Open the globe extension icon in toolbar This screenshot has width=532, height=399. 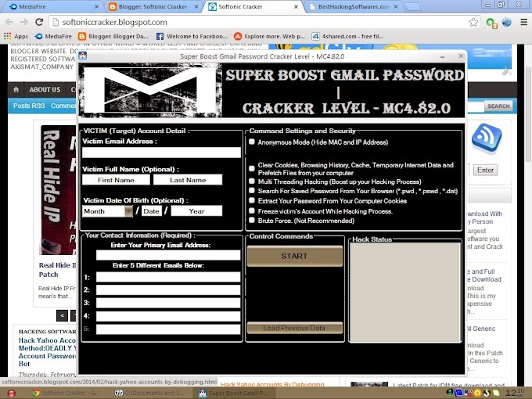coord(506,23)
